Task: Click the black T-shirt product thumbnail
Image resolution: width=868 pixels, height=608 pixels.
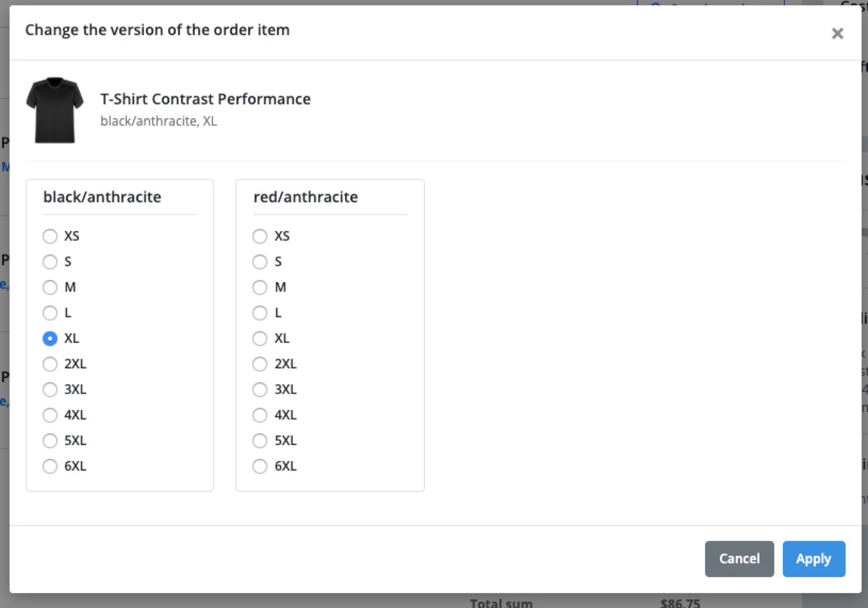Action: click(x=55, y=110)
